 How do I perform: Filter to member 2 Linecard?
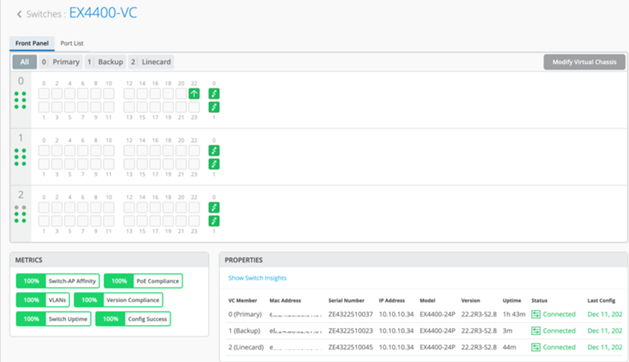pyautogui.click(x=151, y=62)
